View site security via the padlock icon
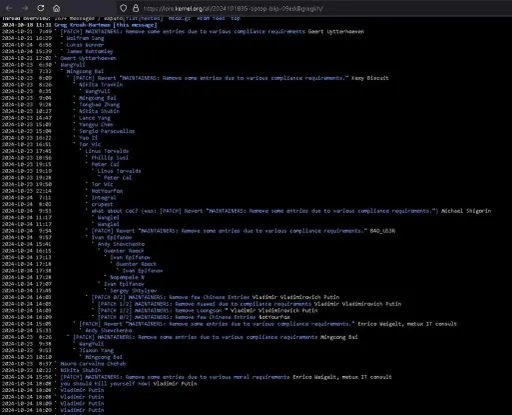This screenshot has width=512, height=415. pyautogui.click(x=136, y=8)
